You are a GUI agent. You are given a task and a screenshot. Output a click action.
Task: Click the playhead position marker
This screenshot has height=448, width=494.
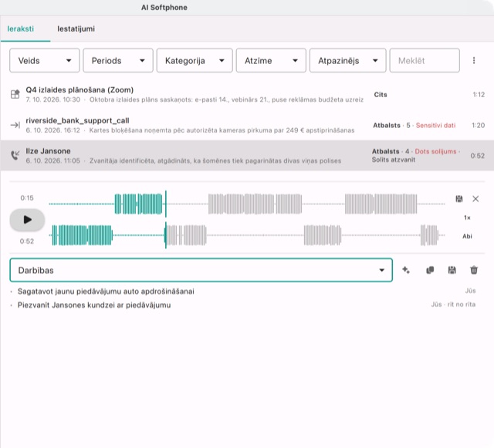pyautogui.click(x=166, y=220)
